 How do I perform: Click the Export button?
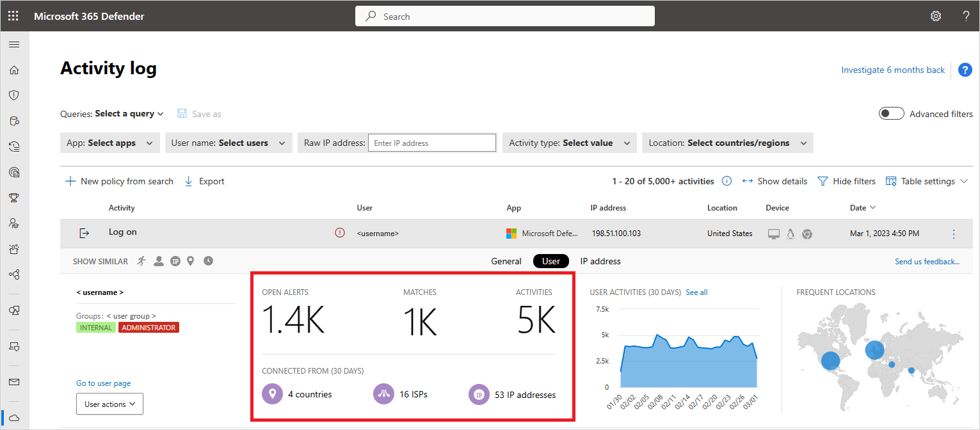tap(204, 181)
